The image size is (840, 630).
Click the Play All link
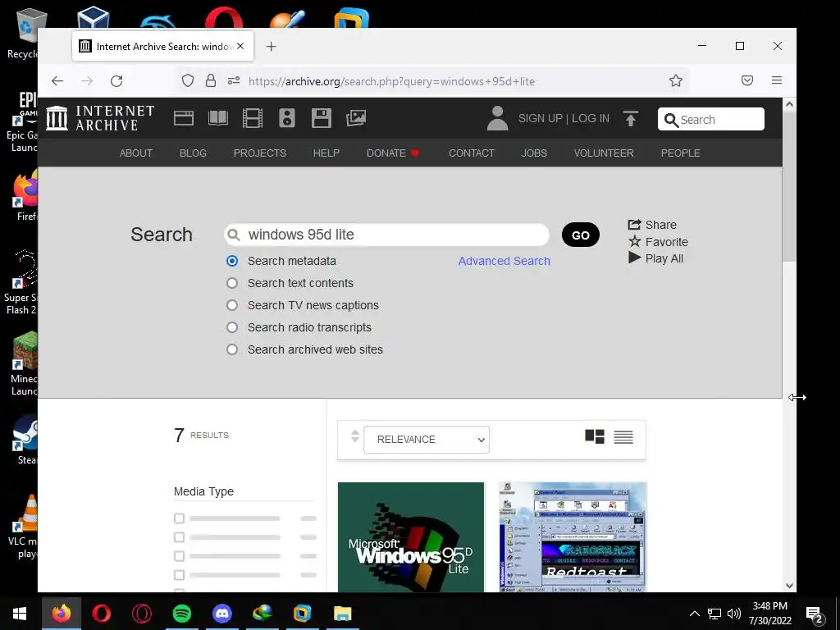[655, 258]
